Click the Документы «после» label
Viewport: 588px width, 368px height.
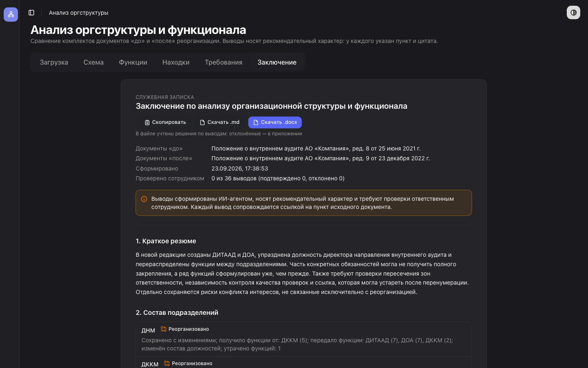pos(164,158)
